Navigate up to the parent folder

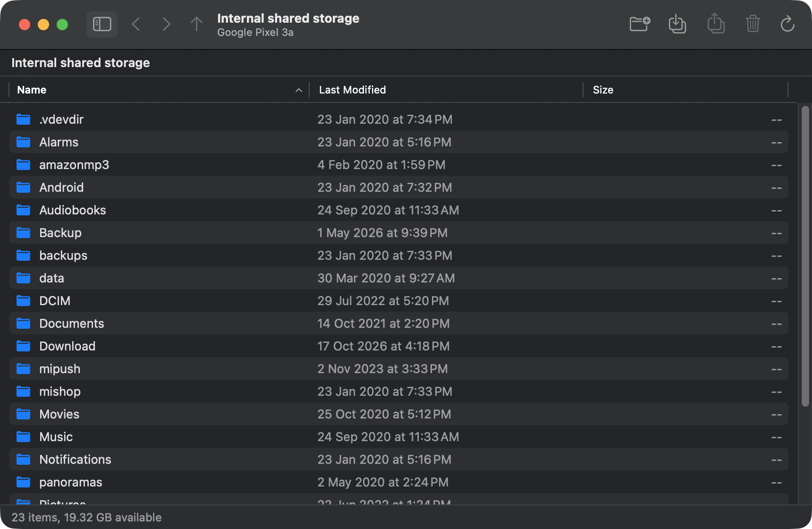(196, 24)
